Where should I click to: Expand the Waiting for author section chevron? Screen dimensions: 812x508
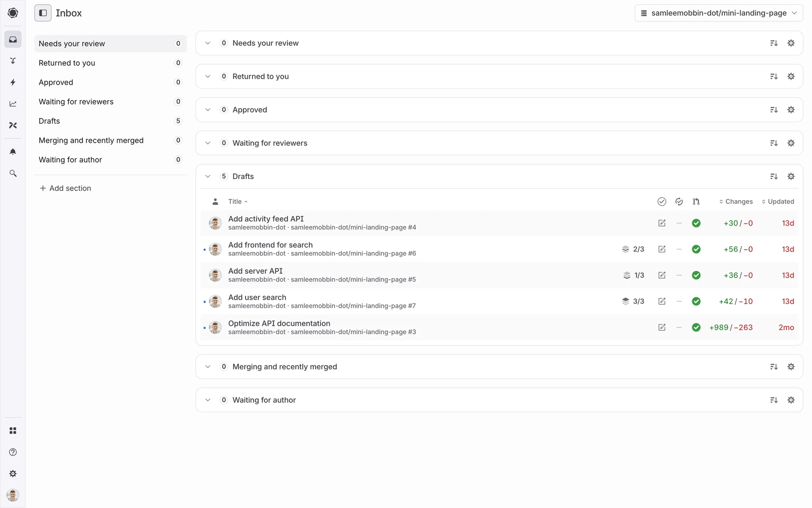pos(208,400)
